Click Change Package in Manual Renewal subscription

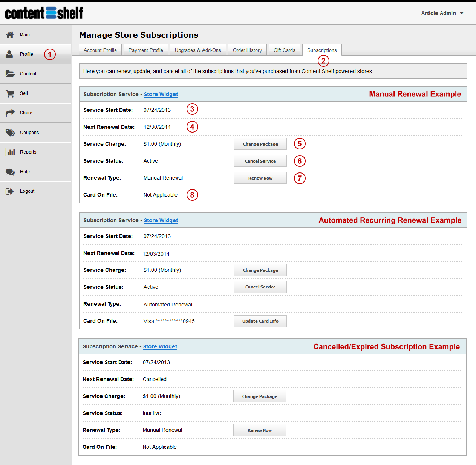(x=260, y=144)
